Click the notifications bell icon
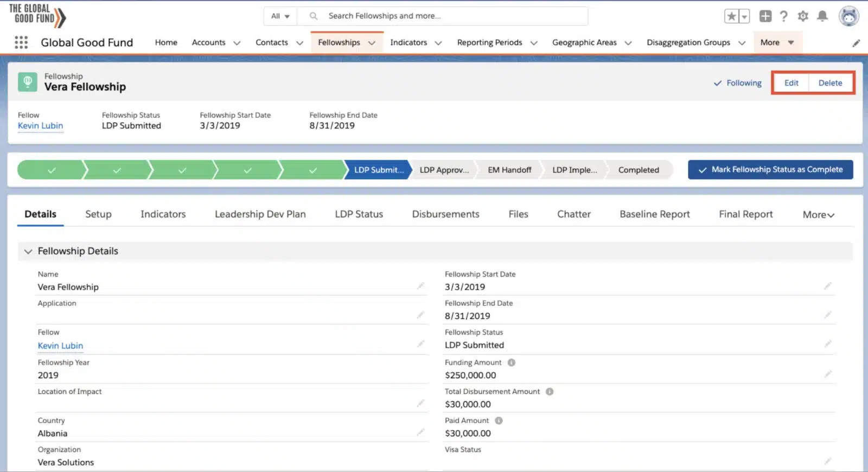Image resolution: width=868 pixels, height=472 pixels. tap(822, 16)
